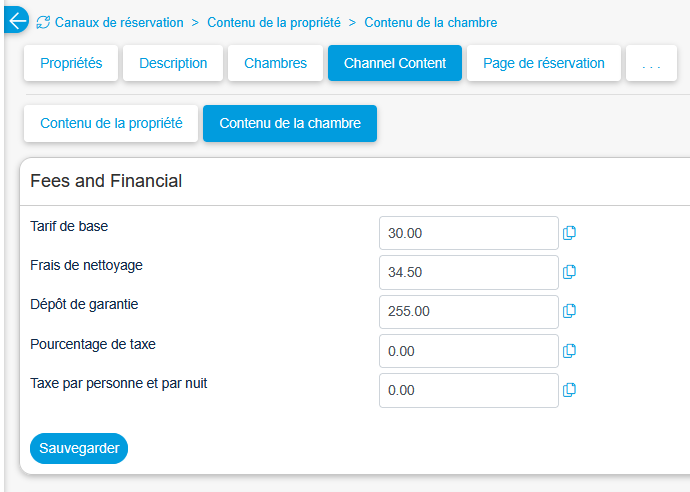The image size is (690, 492).
Task: Click the refresh icon beside Canaux de réservation
Action: [x=43, y=22]
